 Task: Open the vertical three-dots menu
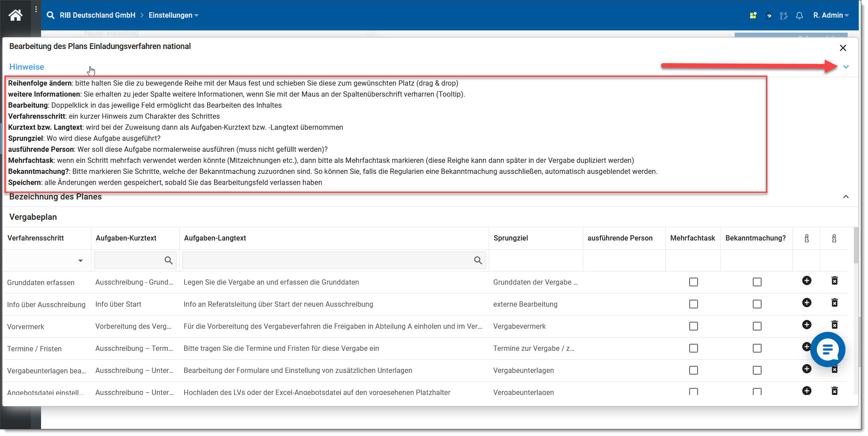tap(36, 9)
